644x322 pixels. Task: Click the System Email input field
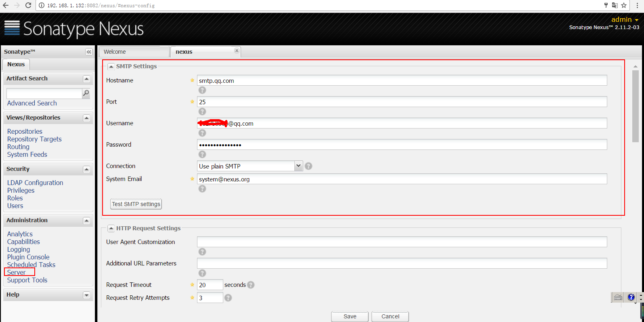click(x=402, y=179)
